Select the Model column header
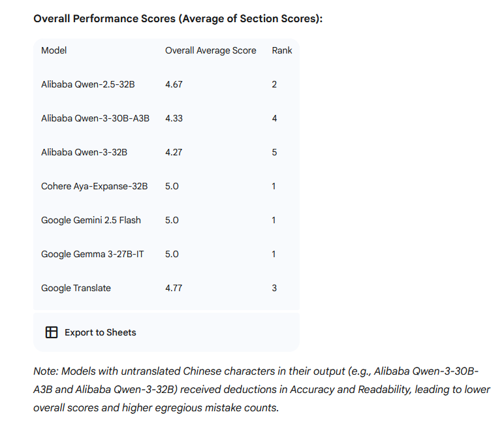The width and height of the screenshot is (504, 425). pyautogui.click(x=54, y=50)
